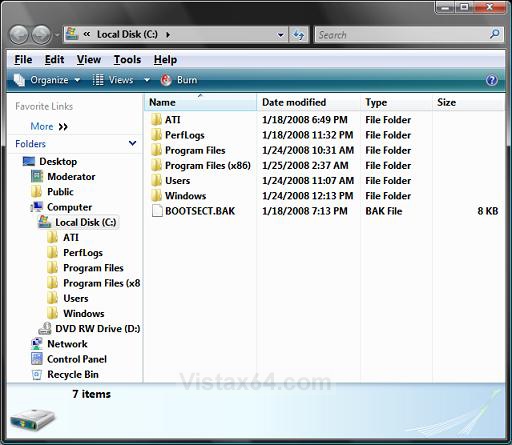Click the 7 items status text

click(91, 394)
